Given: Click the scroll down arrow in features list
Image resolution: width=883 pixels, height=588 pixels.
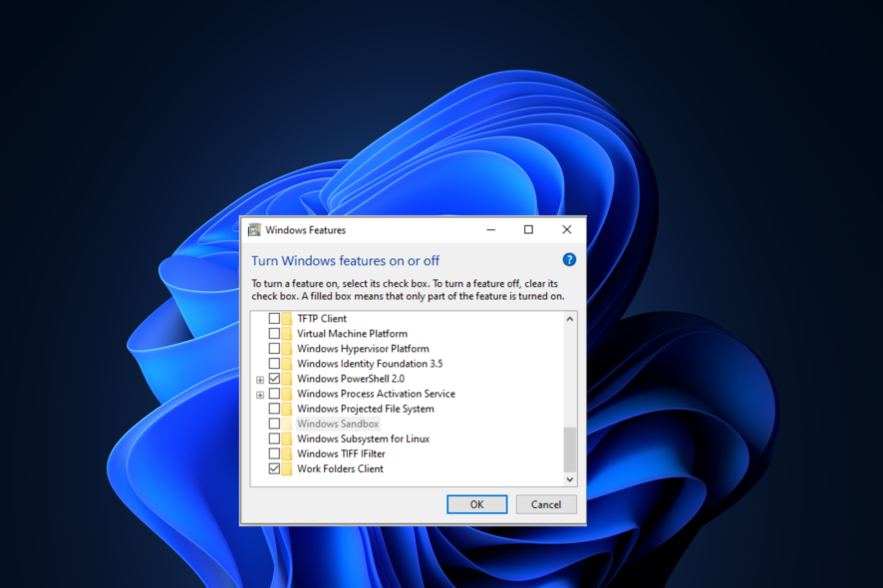Looking at the screenshot, I should [x=570, y=479].
